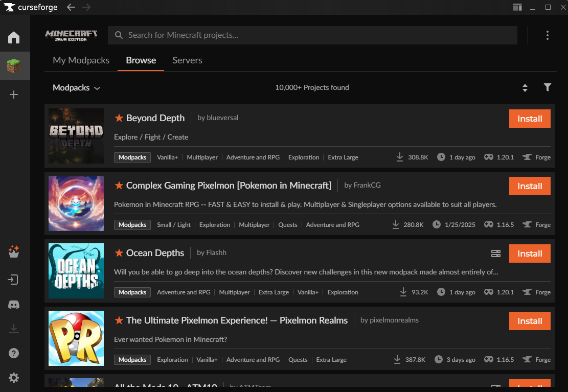Open the Ocean Depths title link
This screenshot has height=392, width=568.
(155, 253)
